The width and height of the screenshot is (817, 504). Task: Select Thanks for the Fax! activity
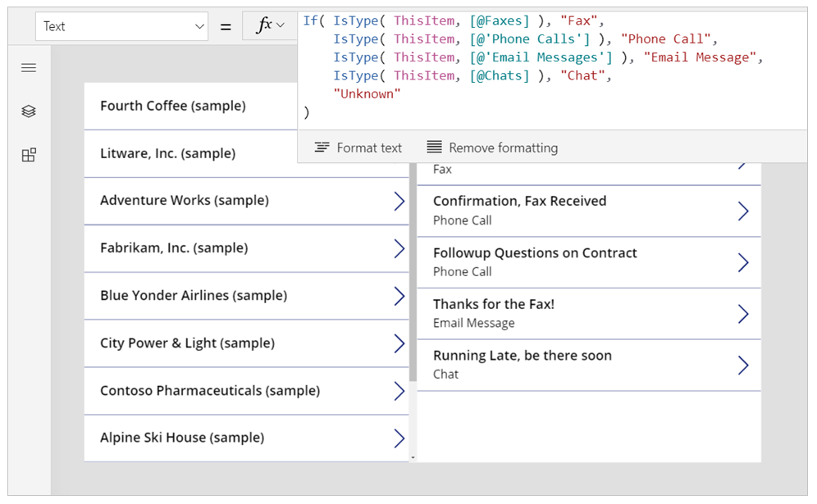(589, 313)
